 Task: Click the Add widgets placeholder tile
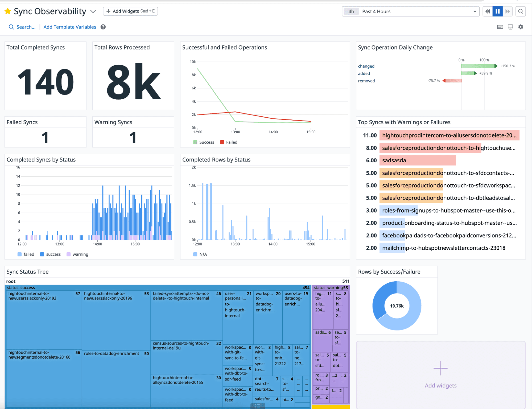click(440, 375)
